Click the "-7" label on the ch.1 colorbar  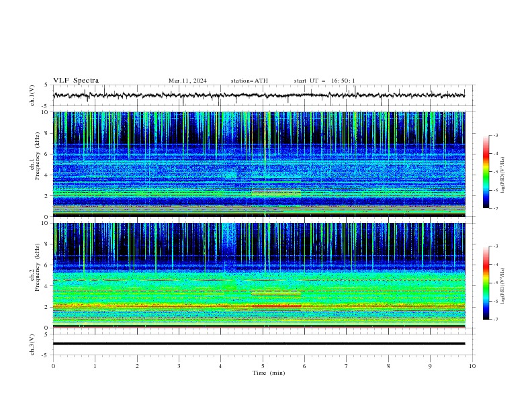[x=495, y=208]
